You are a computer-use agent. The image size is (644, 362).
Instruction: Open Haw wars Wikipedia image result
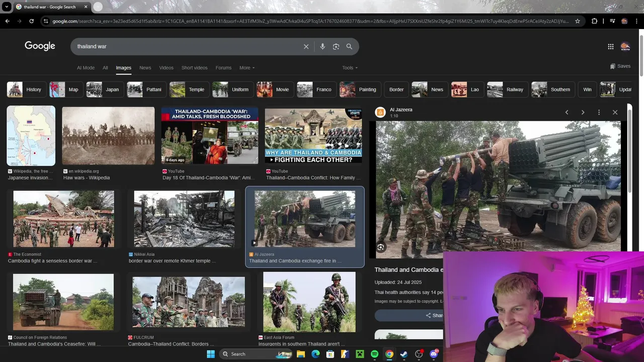coord(108,136)
